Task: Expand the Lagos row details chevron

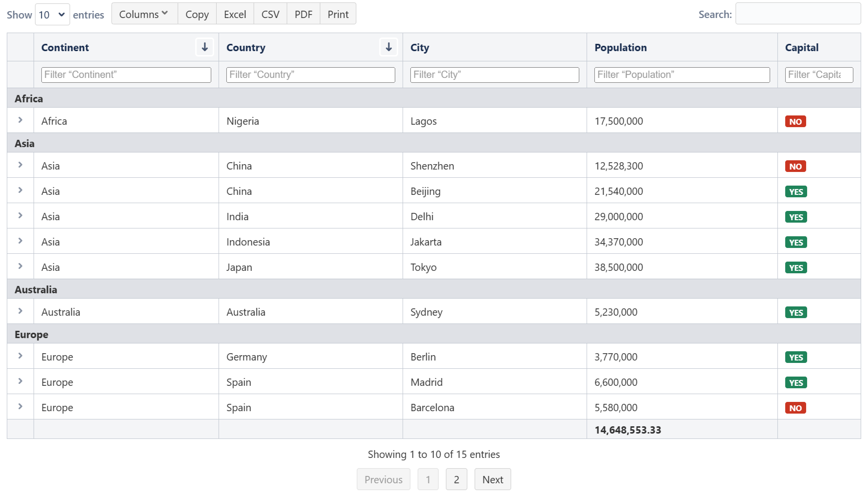Action: [x=20, y=120]
